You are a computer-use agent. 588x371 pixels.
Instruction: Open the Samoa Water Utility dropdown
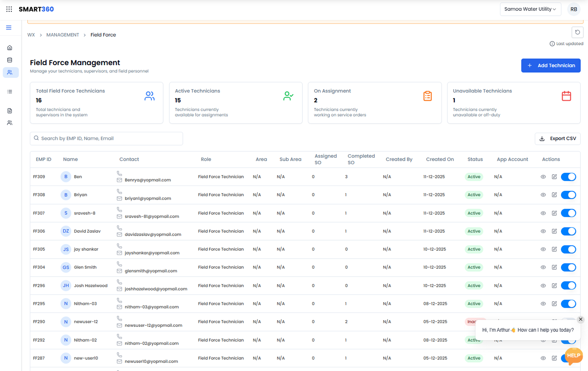point(530,9)
